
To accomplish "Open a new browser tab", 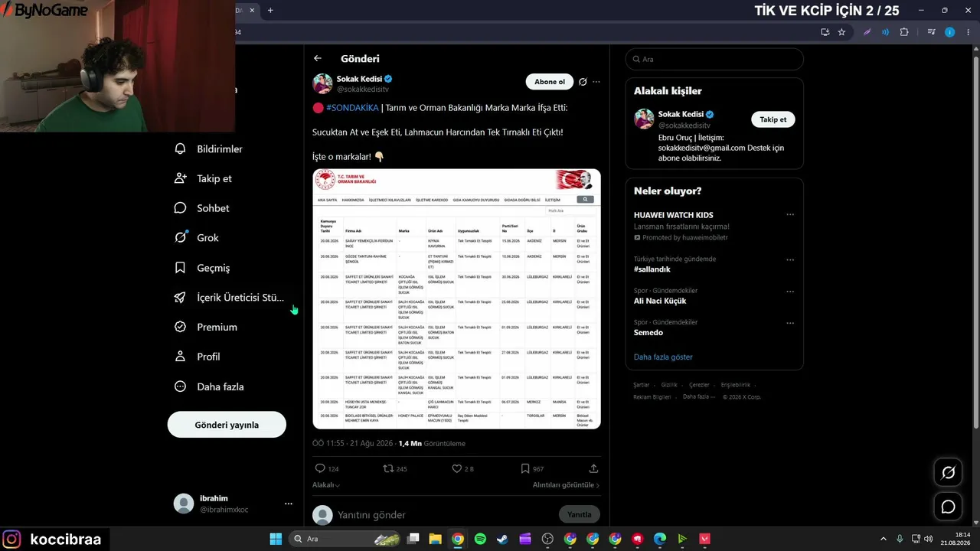I will point(270,10).
